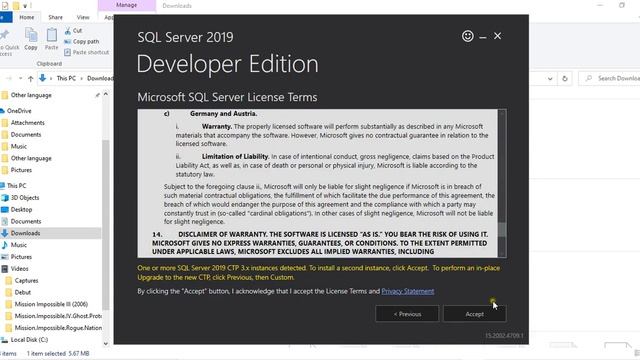Click the Up arrow in Explorer navigation
Screen dimensions: 640x360
pyautogui.click(x=31, y=78)
